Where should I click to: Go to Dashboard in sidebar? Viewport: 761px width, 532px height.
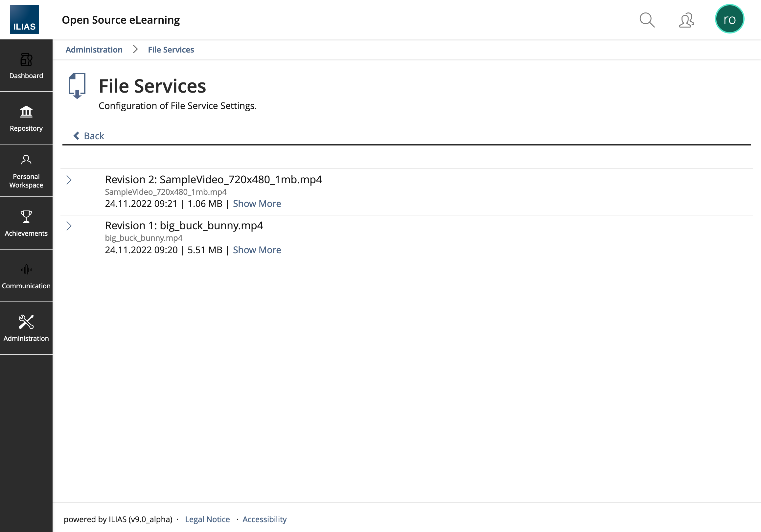[x=26, y=66]
